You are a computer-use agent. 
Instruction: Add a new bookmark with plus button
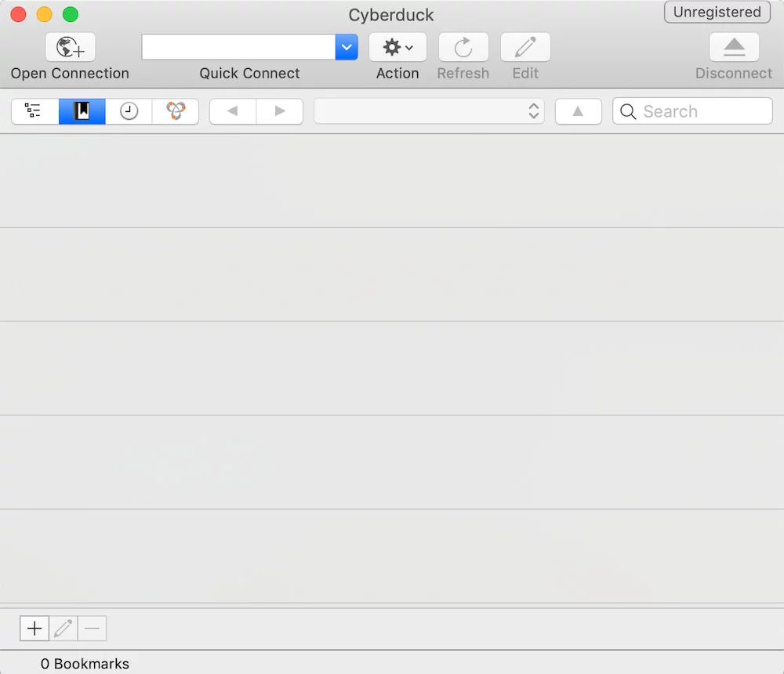34,628
